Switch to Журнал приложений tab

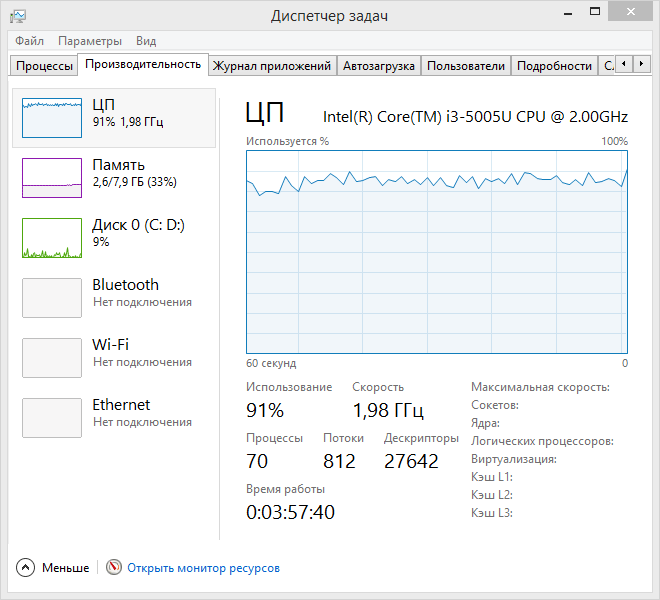click(272, 66)
